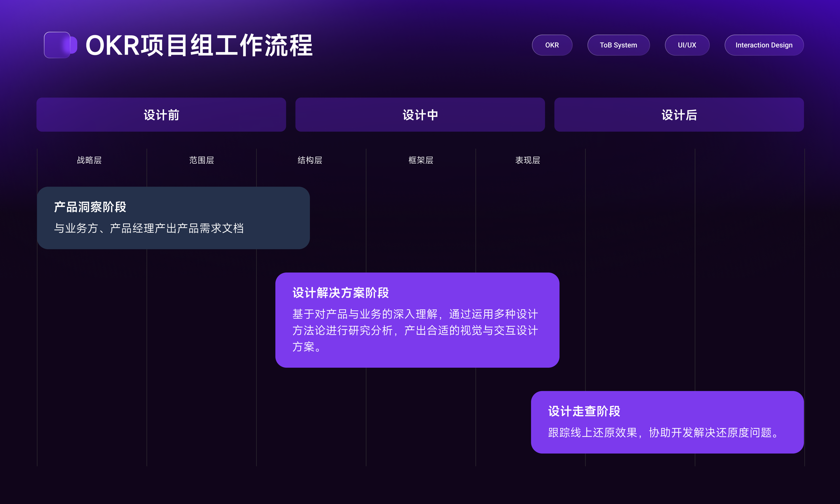
Task: Select the 框架层 column label
Action: (x=421, y=160)
